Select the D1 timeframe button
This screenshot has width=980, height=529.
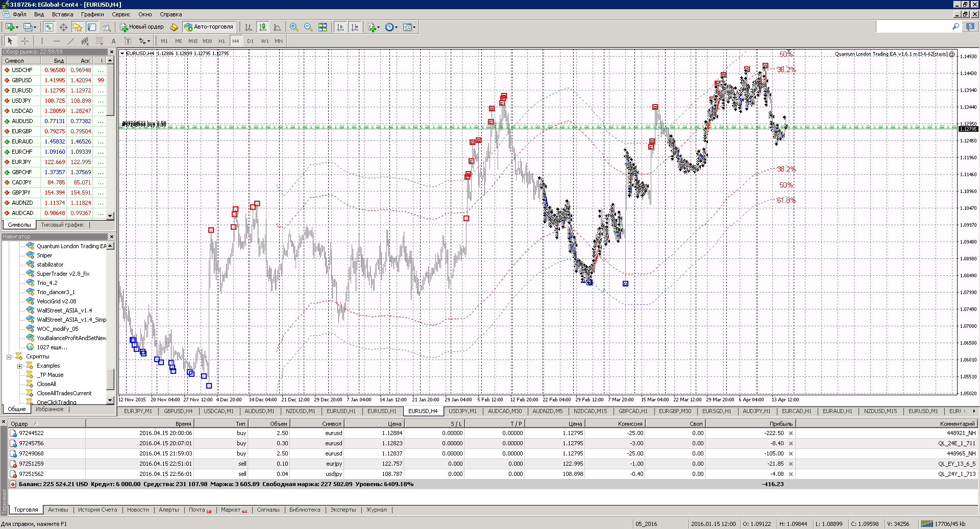tap(250, 41)
